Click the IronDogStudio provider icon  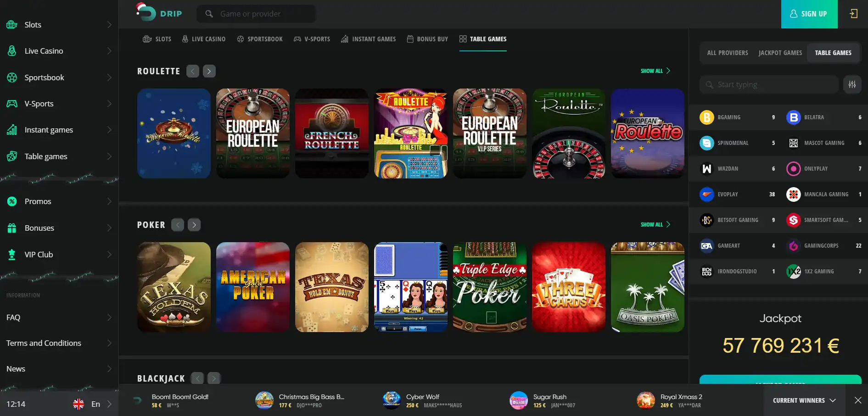point(706,272)
